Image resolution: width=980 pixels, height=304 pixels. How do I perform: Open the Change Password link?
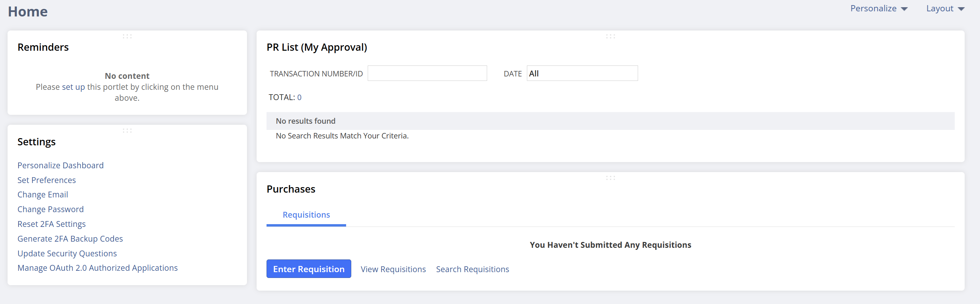(51, 209)
